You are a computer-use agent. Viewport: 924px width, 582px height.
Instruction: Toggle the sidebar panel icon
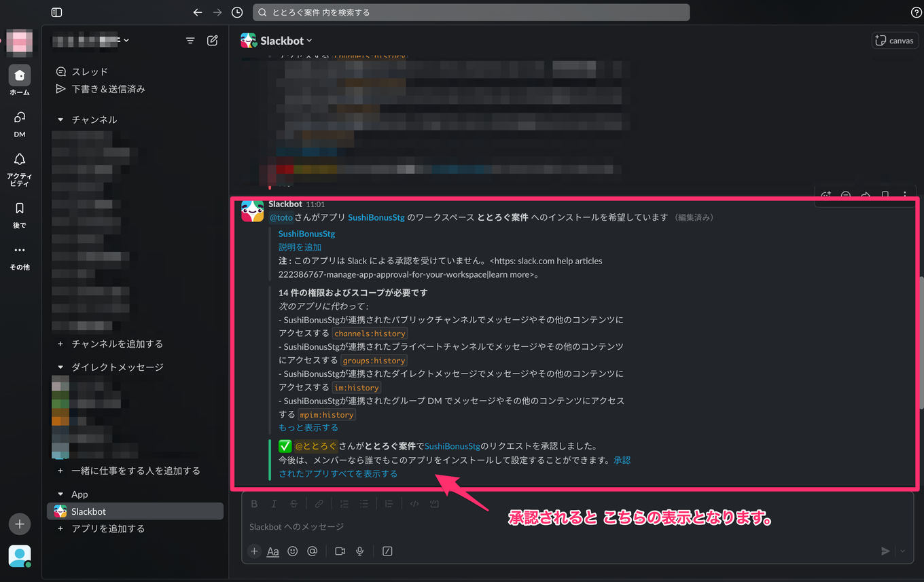(x=56, y=12)
